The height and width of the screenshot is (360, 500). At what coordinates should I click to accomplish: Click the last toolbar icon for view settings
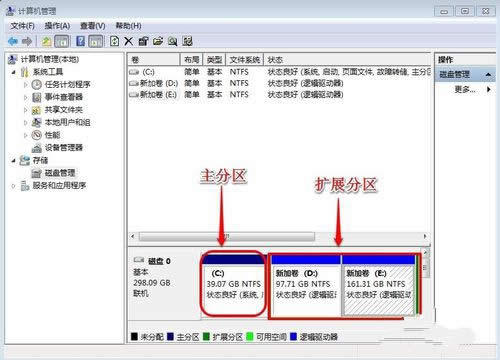click(187, 41)
